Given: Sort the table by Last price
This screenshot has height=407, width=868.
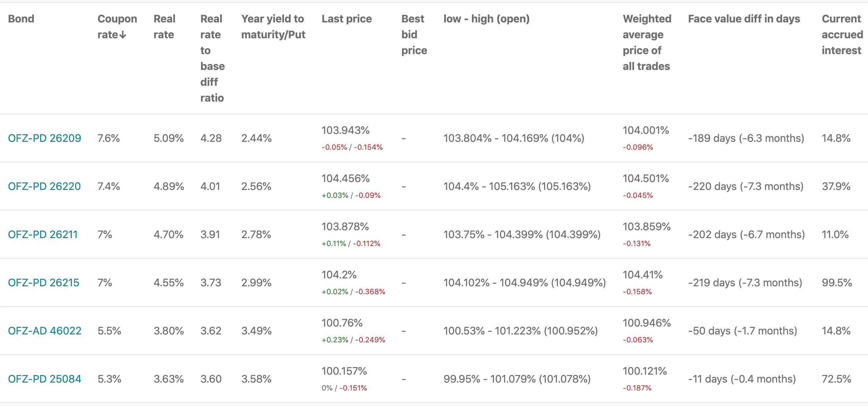Looking at the screenshot, I should (x=347, y=19).
